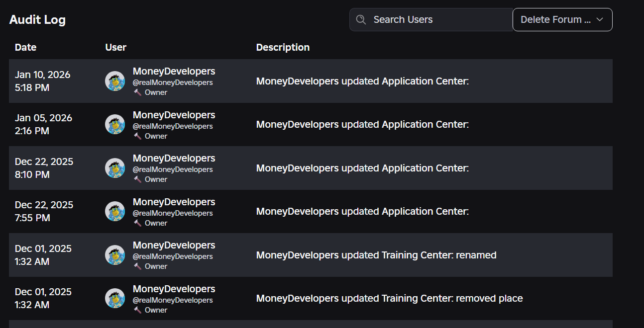This screenshot has width=644, height=328.
Task: Click avatar in Training Center renamed row
Action: pyautogui.click(x=115, y=255)
